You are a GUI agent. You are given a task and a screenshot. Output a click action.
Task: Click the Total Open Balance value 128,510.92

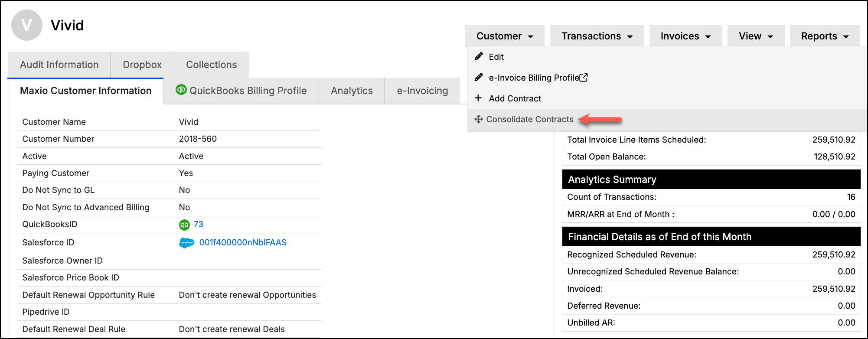(x=834, y=156)
